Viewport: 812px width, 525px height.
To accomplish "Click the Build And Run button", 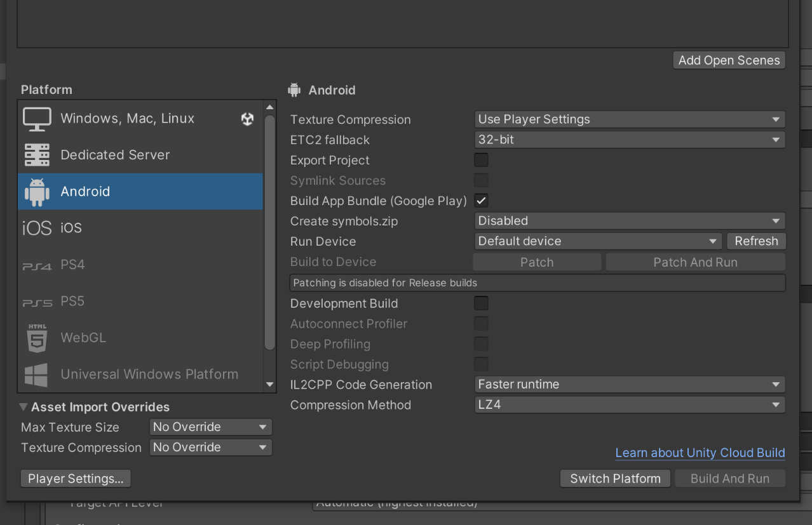I will click(x=729, y=479).
